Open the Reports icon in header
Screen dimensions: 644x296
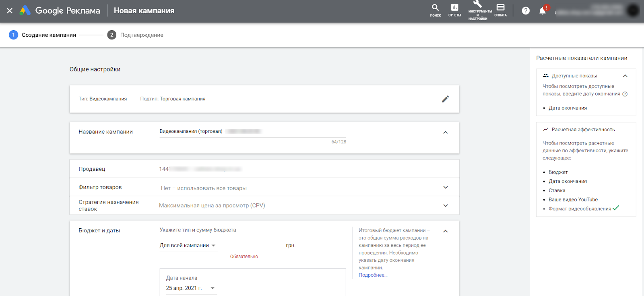[x=454, y=8]
